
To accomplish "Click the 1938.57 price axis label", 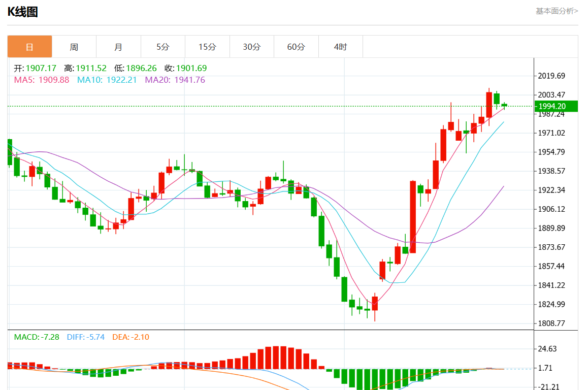I will (551, 171).
